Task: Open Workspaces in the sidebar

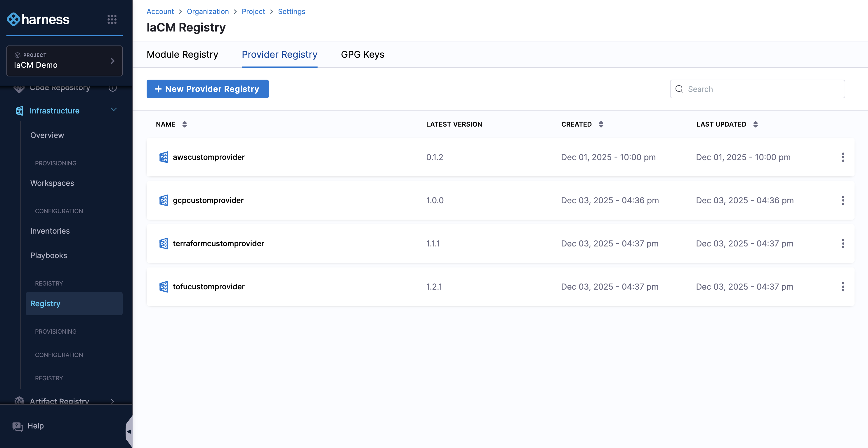Action: tap(52, 183)
